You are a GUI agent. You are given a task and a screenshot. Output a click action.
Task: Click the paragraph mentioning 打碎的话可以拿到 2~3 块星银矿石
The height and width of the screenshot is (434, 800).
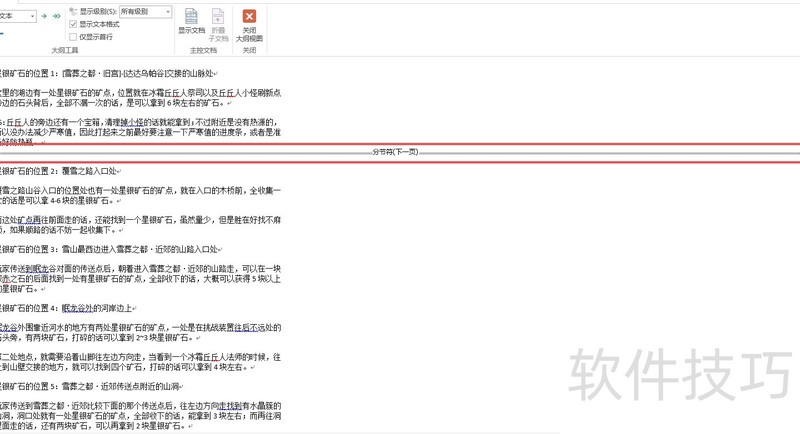140,333
